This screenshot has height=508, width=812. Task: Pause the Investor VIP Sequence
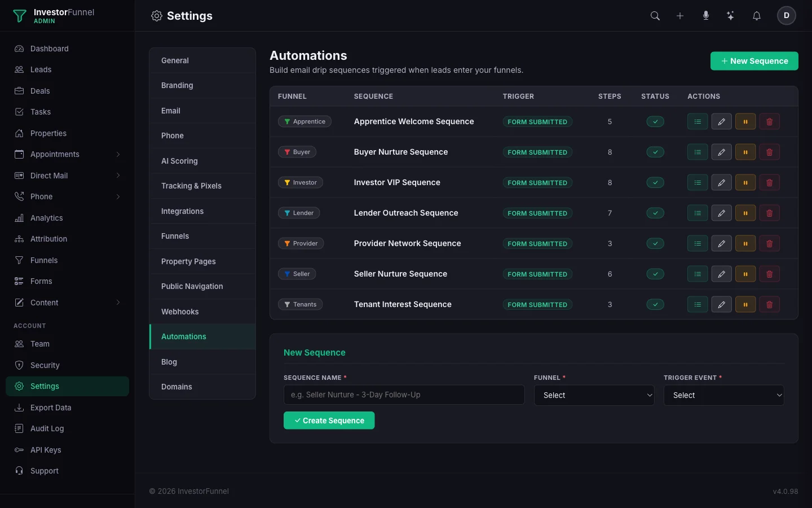pyautogui.click(x=745, y=183)
